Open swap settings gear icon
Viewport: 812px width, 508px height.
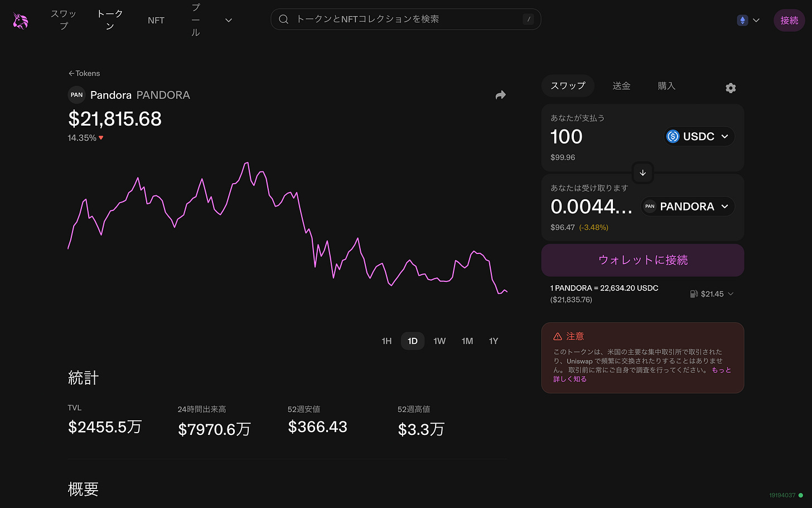tap(731, 88)
